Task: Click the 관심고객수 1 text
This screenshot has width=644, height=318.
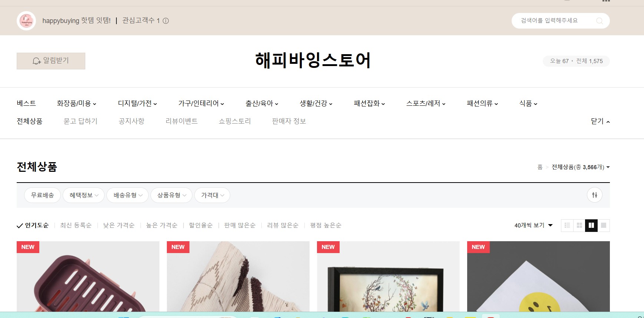Action: pos(141,21)
